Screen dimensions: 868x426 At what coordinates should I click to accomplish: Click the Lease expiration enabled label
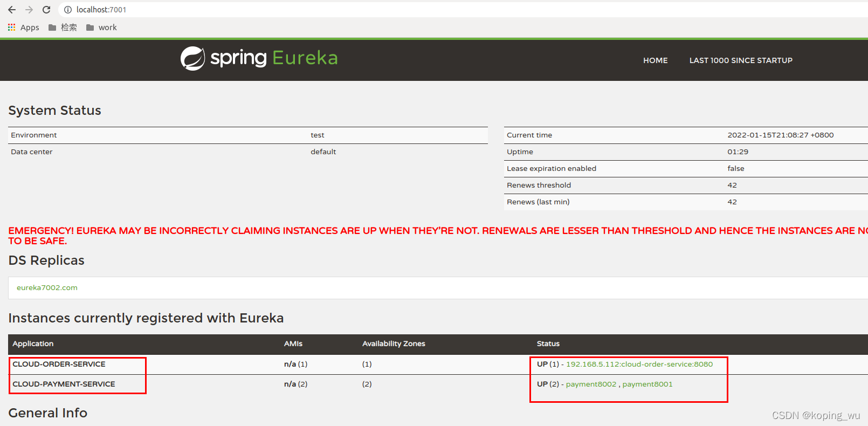552,169
